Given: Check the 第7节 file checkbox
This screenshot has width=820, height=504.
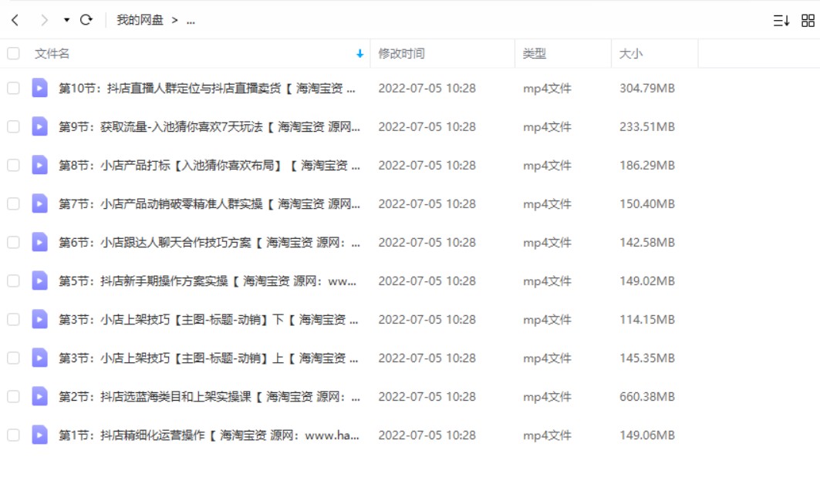Looking at the screenshot, I should coord(14,203).
